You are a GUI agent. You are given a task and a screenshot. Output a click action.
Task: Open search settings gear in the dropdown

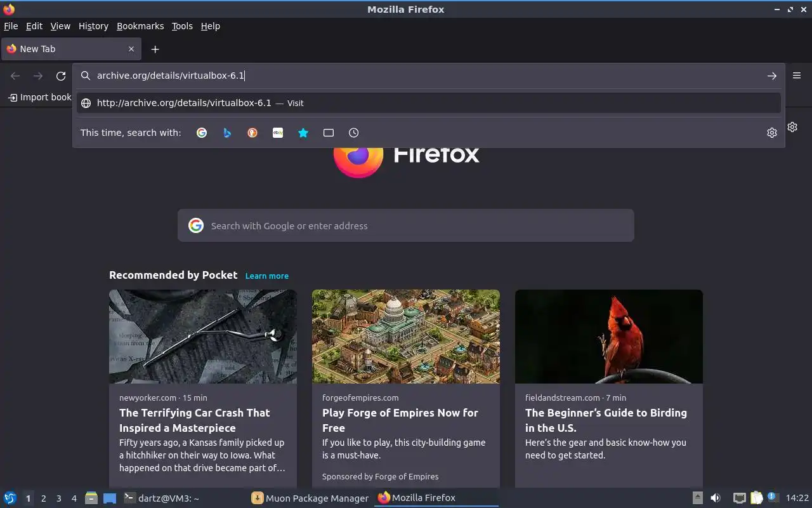pos(772,133)
